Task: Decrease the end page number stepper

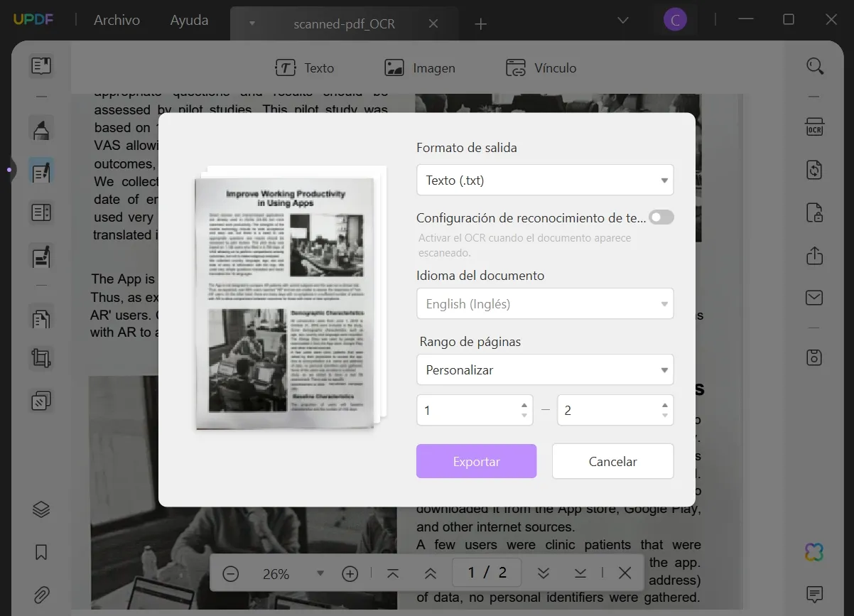Action: (x=665, y=416)
